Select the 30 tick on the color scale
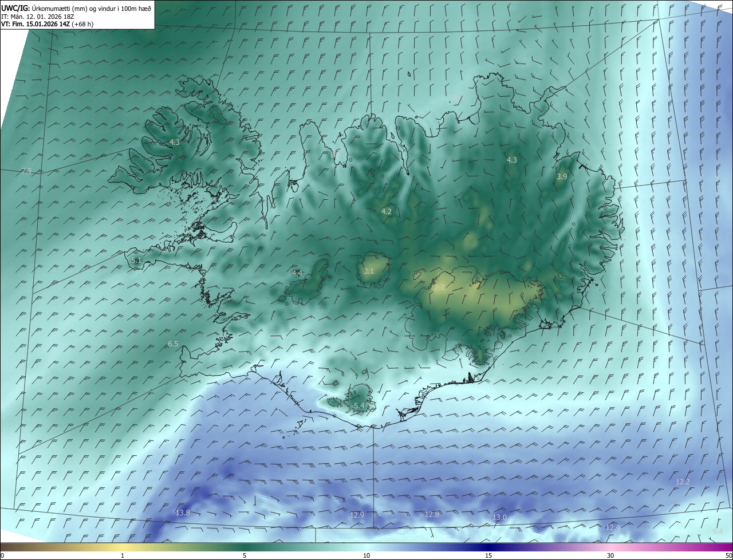Image resolution: width=733 pixels, height=560 pixels. [610, 555]
